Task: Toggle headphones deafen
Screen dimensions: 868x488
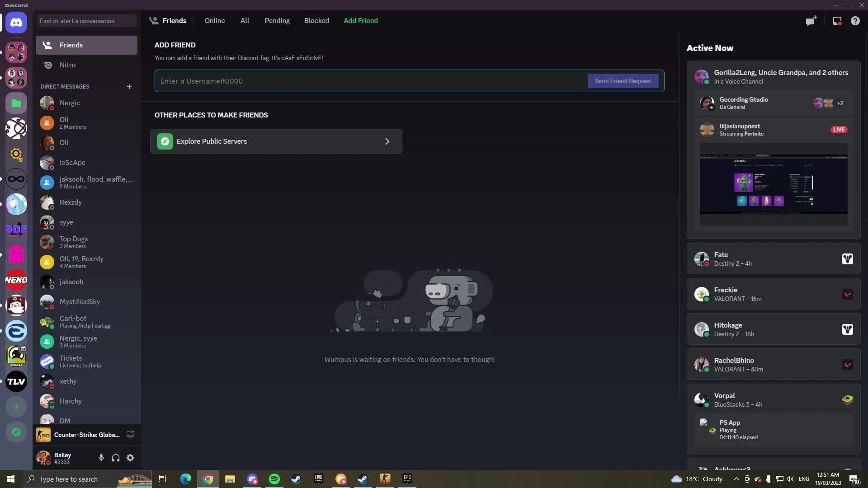Action: click(116, 458)
